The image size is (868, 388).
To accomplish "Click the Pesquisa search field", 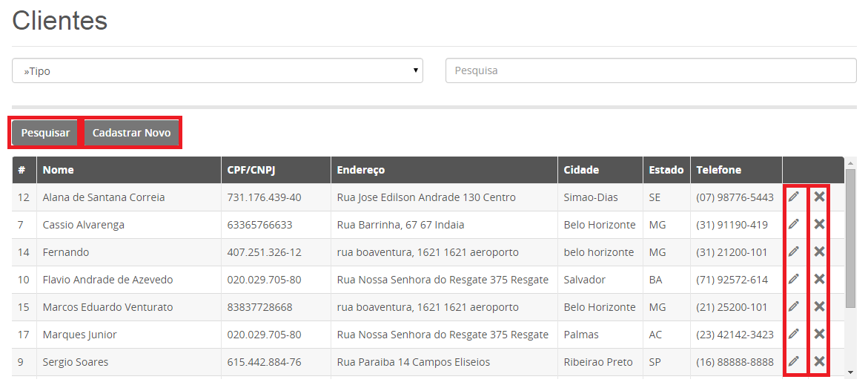I will (x=651, y=71).
